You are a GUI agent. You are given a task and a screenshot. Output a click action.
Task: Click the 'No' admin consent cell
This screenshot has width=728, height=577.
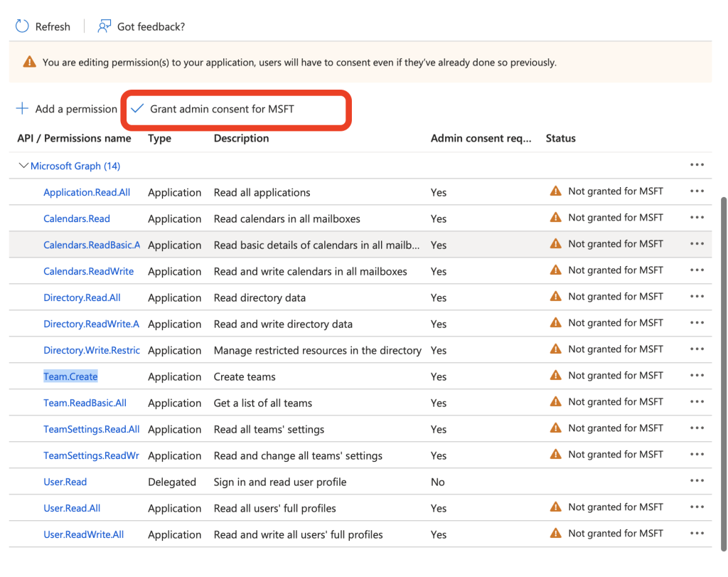(x=438, y=482)
